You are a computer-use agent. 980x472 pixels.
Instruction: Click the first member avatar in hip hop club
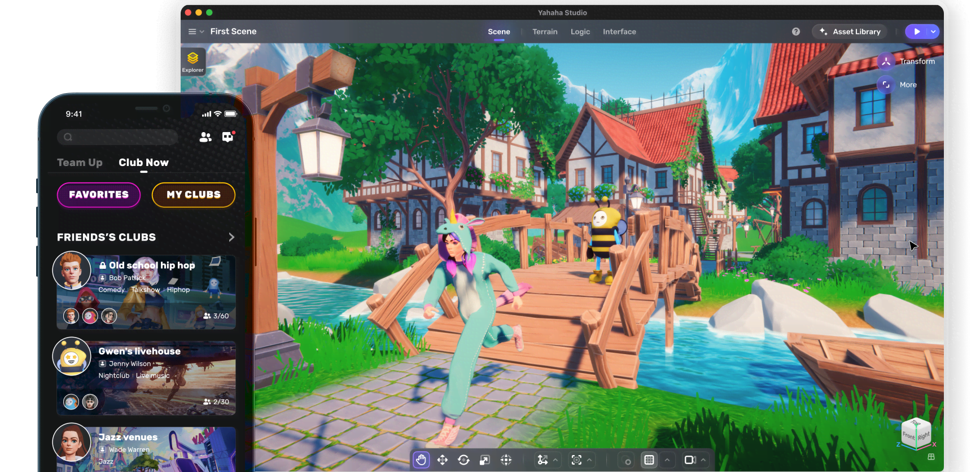coord(71,316)
